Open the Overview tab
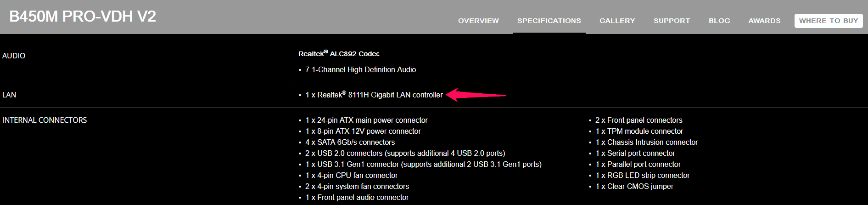 click(478, 21)
